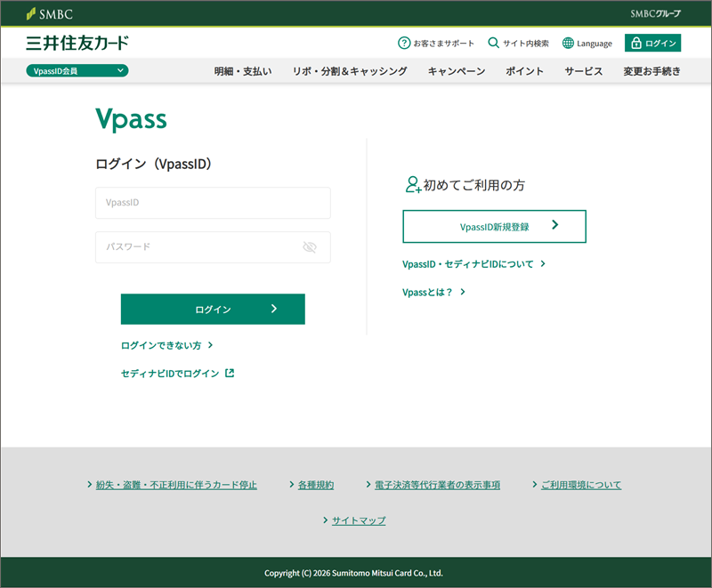Viewport: 712px width, 588px height.
Task: Click the lock icon on header login button
Action: (636, 43)
